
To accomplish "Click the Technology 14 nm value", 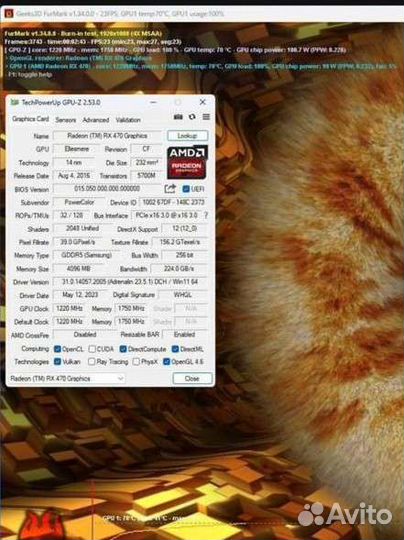I will pos(74,162).
